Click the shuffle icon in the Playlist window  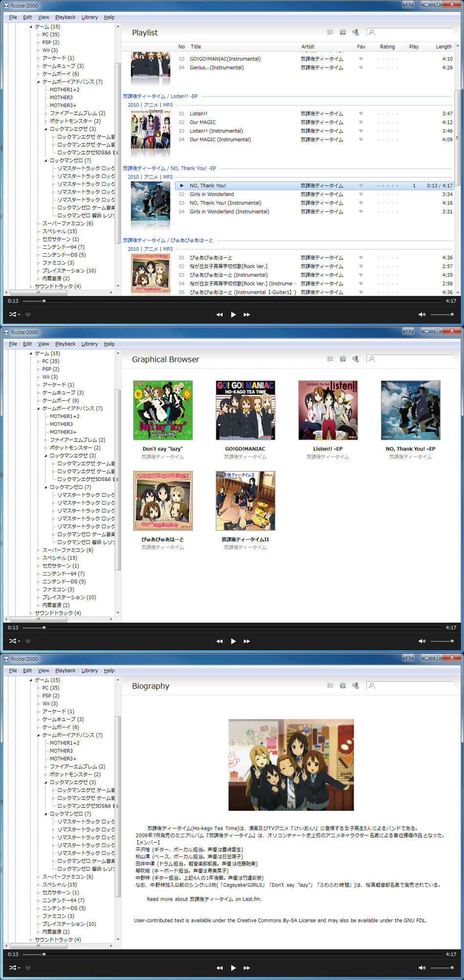click(x=13, y=314)
